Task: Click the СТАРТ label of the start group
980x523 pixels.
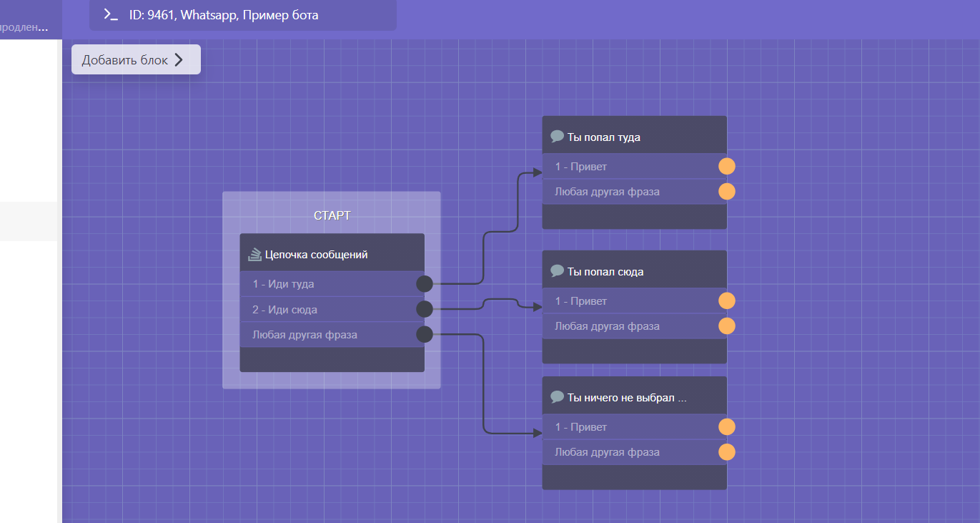Action: (332, 215)
